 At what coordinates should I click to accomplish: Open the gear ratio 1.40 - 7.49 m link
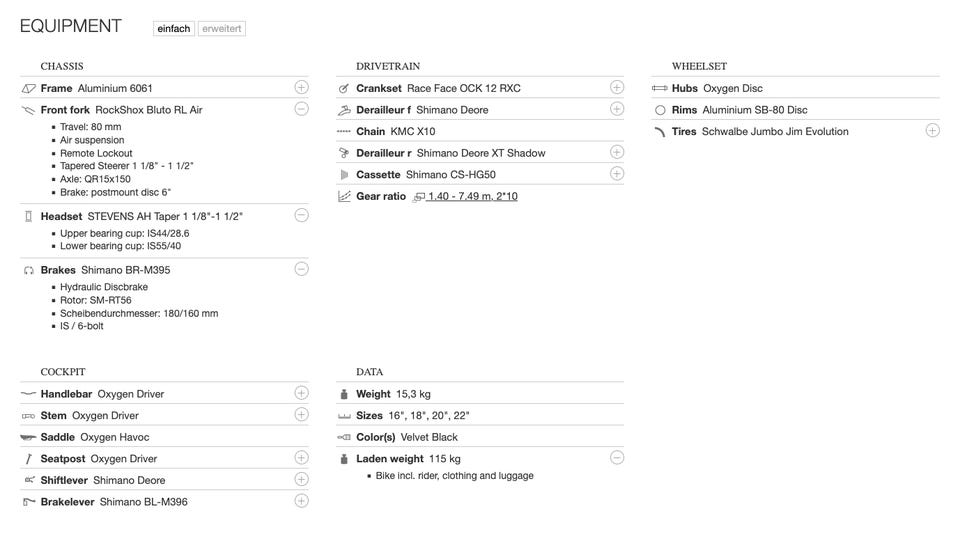click(472, 197)
